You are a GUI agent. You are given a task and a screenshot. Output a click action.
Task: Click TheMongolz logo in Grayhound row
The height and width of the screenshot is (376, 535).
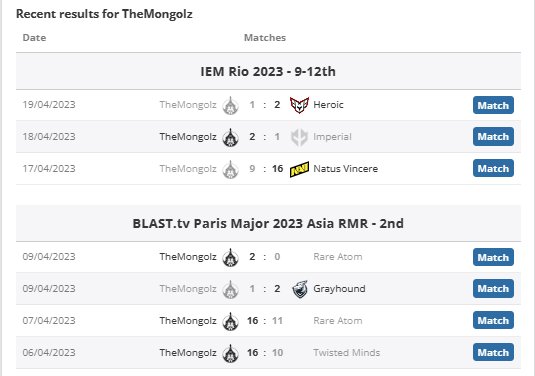[230, 289]
